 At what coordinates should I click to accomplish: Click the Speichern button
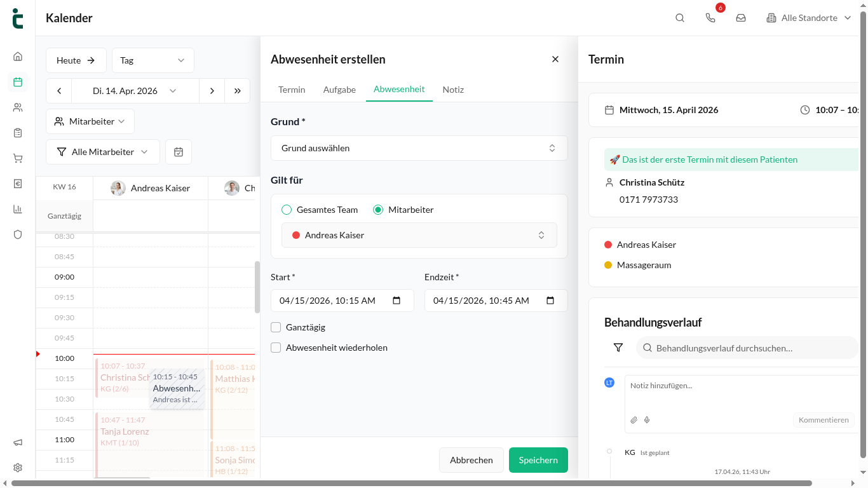(x=538, y=460)
